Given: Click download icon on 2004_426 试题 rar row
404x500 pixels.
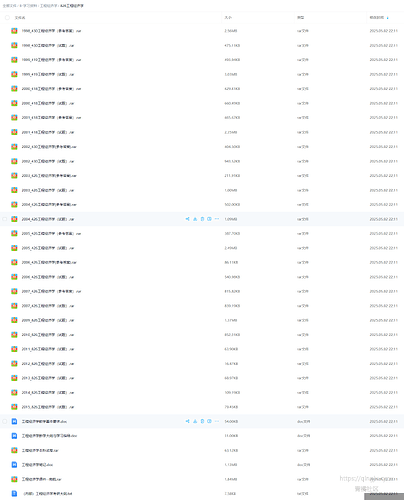Looking at the screenshot, I should (195, 219).
